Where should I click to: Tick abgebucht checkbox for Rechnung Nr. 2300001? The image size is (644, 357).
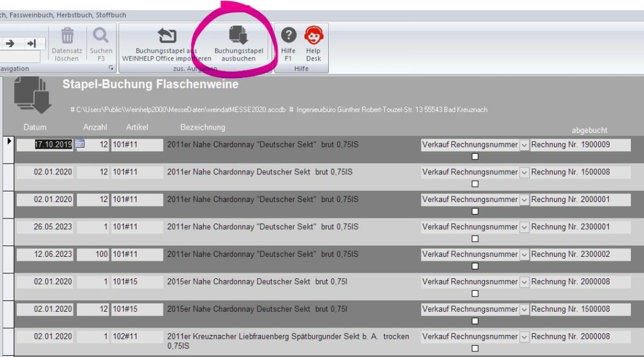pos(475,239)
